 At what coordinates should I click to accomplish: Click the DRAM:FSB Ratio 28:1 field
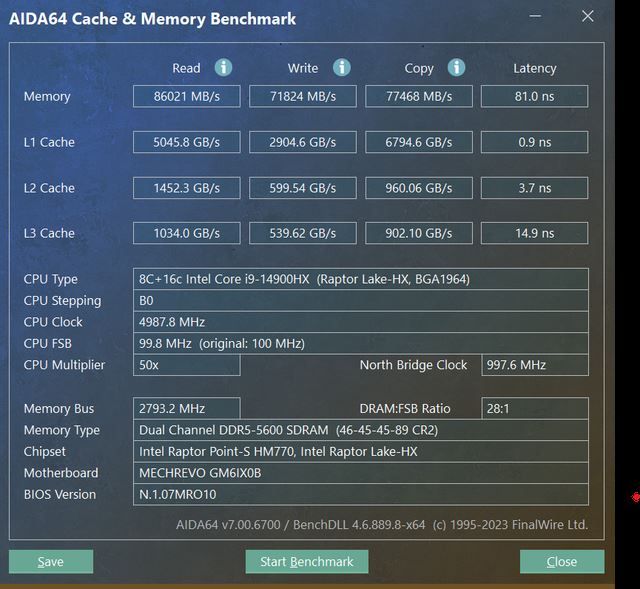[x=534, y=408]
